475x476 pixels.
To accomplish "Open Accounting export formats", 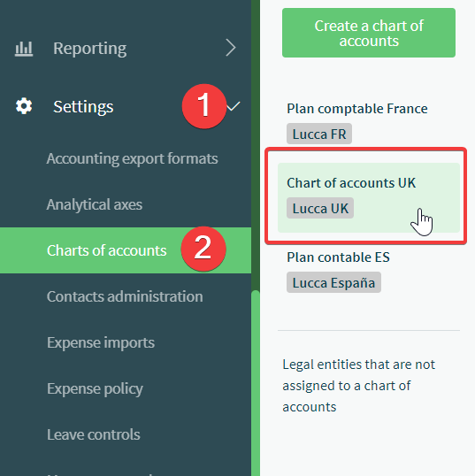I will click(132, 158).
